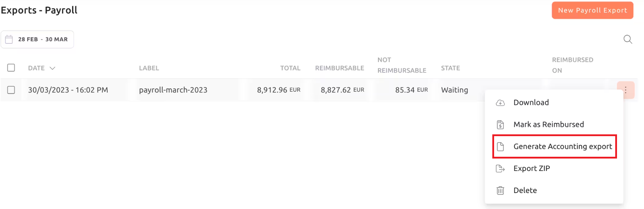Click the payroll-march-2023 label

coord(173,90)
